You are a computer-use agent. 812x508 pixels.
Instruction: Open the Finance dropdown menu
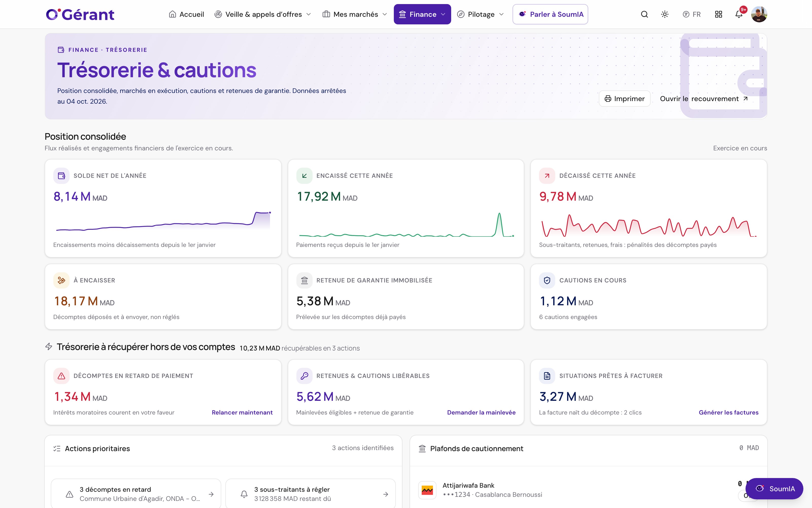coord(422,14)
